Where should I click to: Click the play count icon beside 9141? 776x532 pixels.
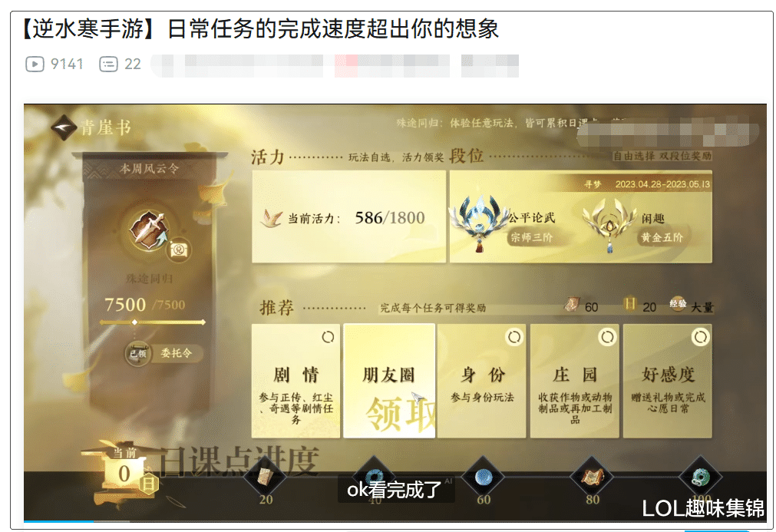click(x=35, y=64)
